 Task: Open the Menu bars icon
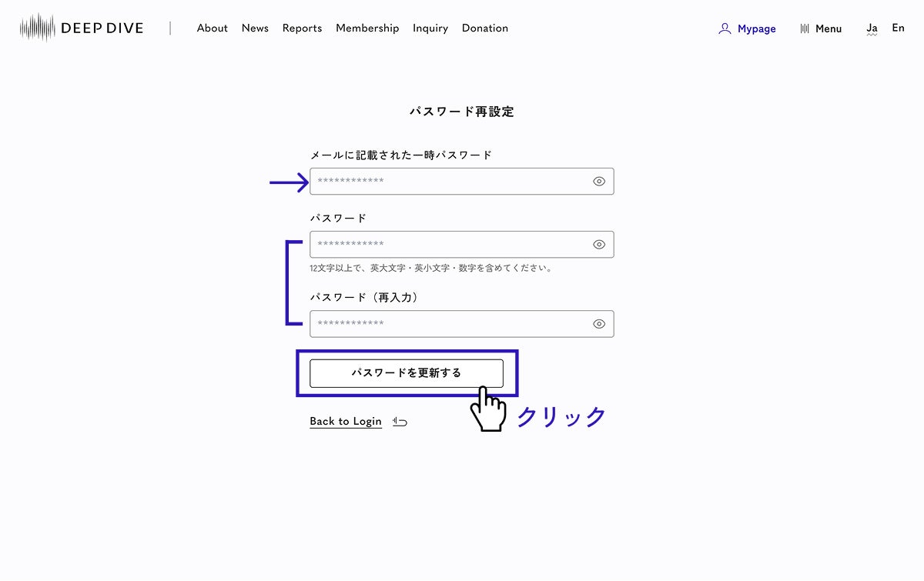tap(805, 28)
